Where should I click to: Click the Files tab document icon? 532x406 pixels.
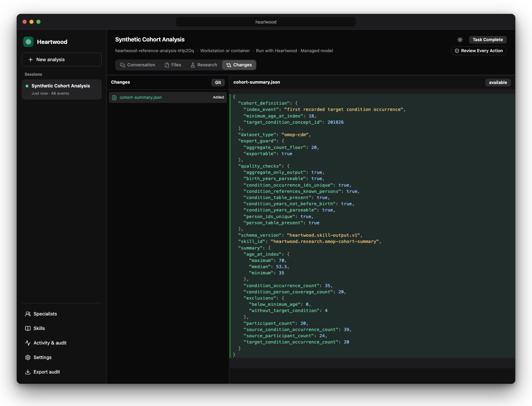click(167, 65)
